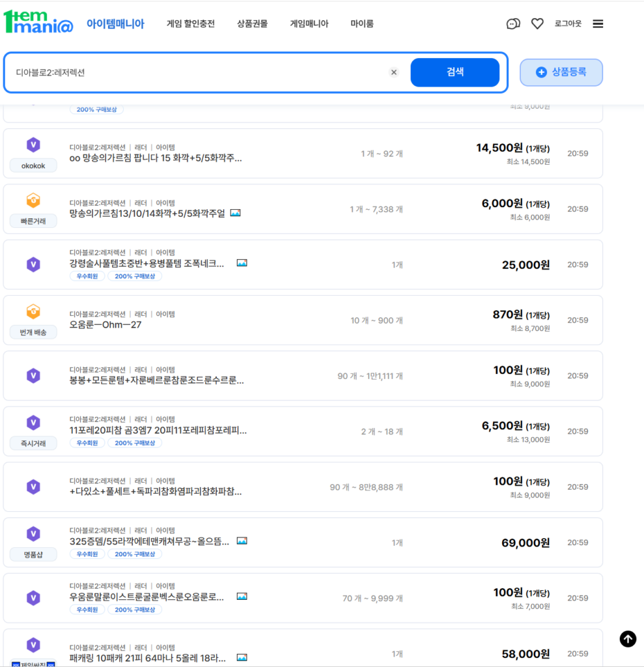Click the 2 개 ~ 18 개 quantity
Image resolution: width=644 pixels, height=667 pixels.
click(x=382, y=432)
